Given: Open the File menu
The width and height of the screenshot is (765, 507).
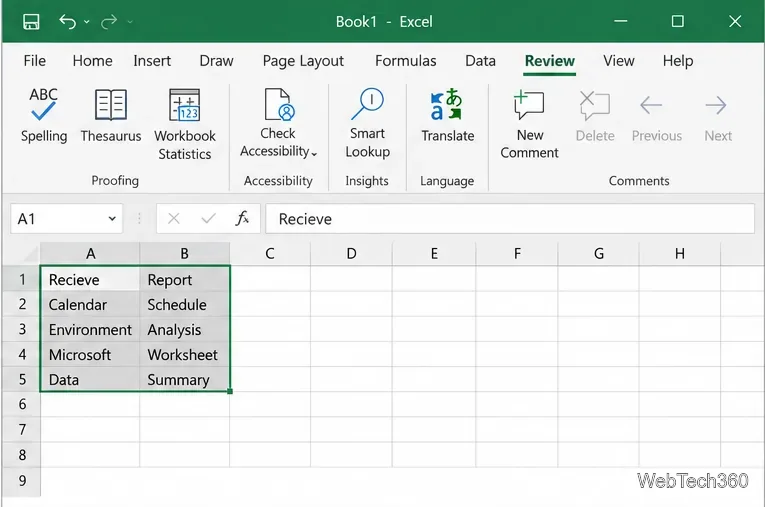Looking at the screenshot, I should (35, 61).
